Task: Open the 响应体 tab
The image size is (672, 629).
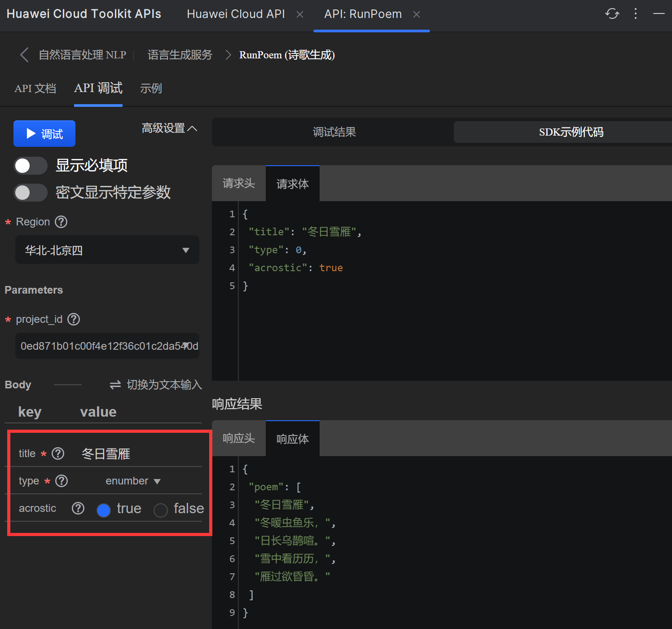Action: pos(293,438)
